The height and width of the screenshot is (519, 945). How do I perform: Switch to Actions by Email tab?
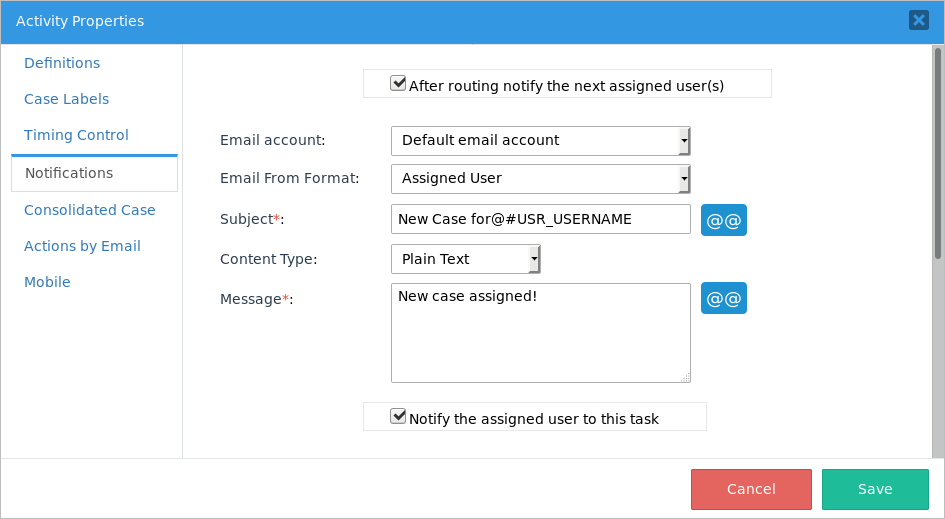click(82, 246)
